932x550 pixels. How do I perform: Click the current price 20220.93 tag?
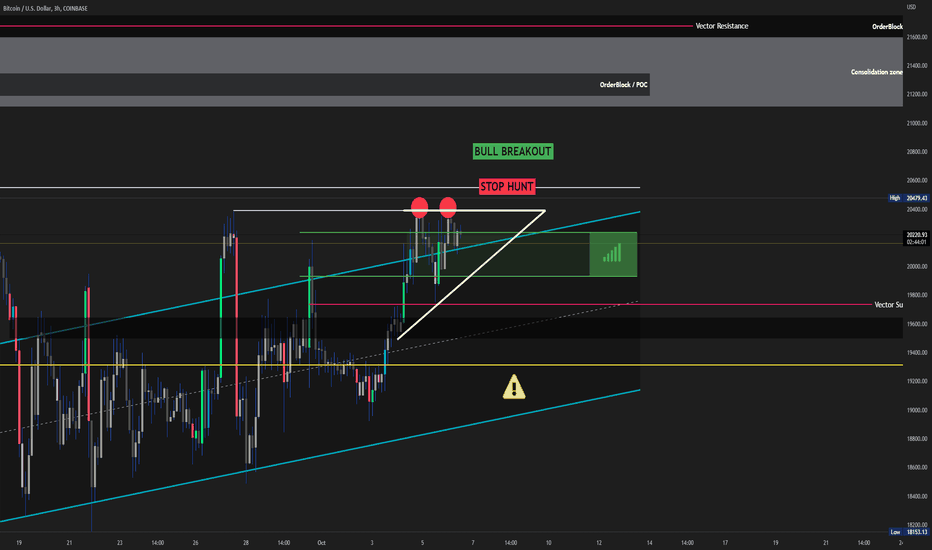pyautogui.click(x=916, y=238)
